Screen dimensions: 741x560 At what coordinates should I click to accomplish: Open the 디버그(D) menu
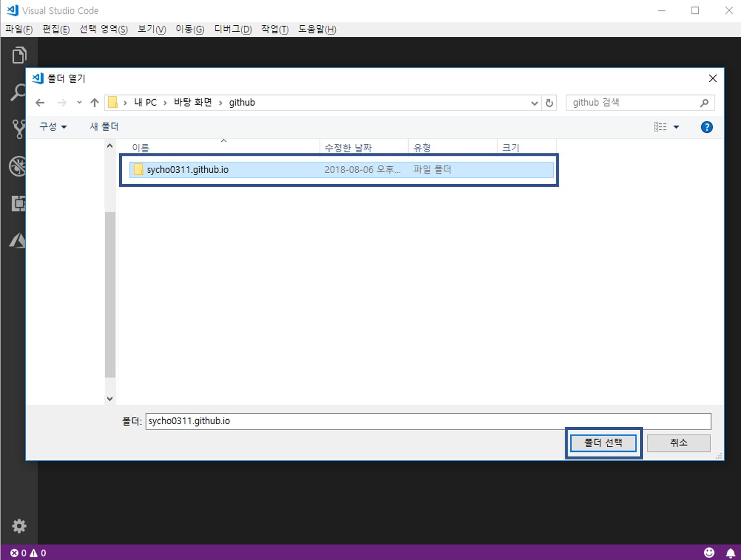[x=233, y=29]
